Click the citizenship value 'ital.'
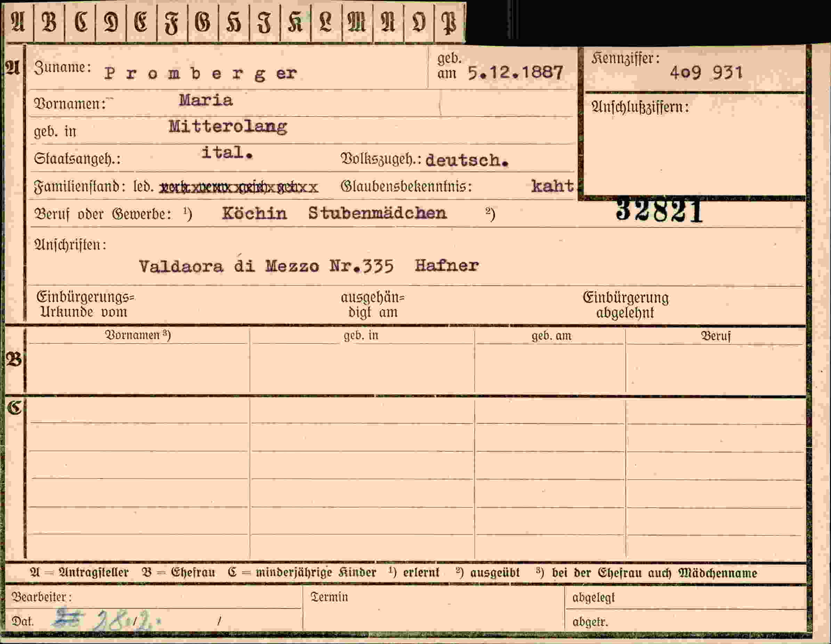 click(x=227, y=153)
